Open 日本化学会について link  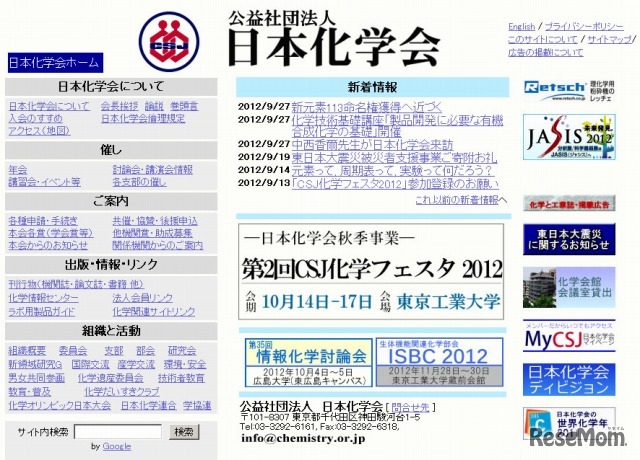pos(49,107)
